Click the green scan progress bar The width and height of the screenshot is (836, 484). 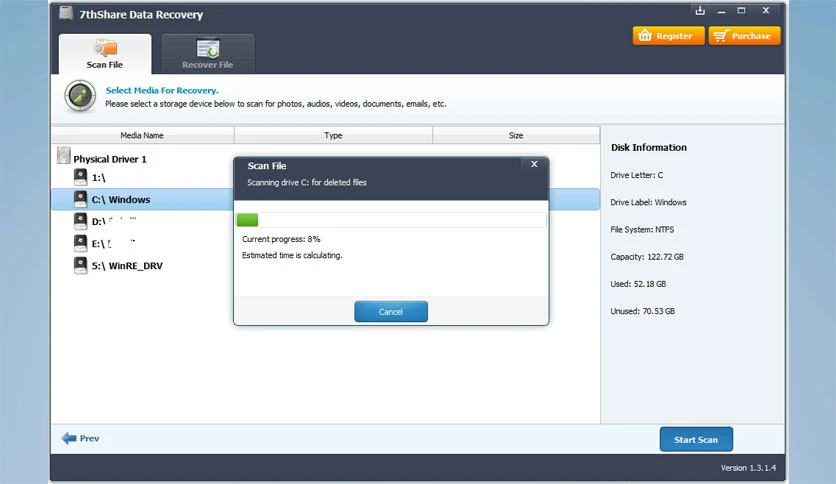tap(247, 220)
